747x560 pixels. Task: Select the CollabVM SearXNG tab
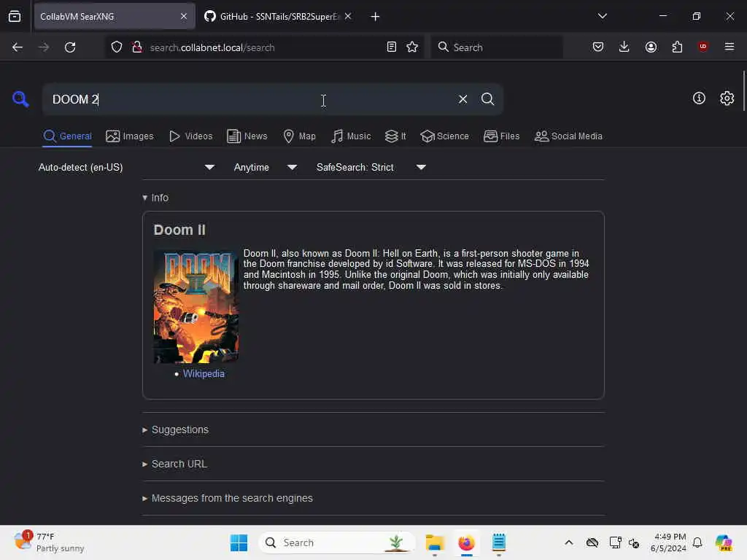point(115,17)
